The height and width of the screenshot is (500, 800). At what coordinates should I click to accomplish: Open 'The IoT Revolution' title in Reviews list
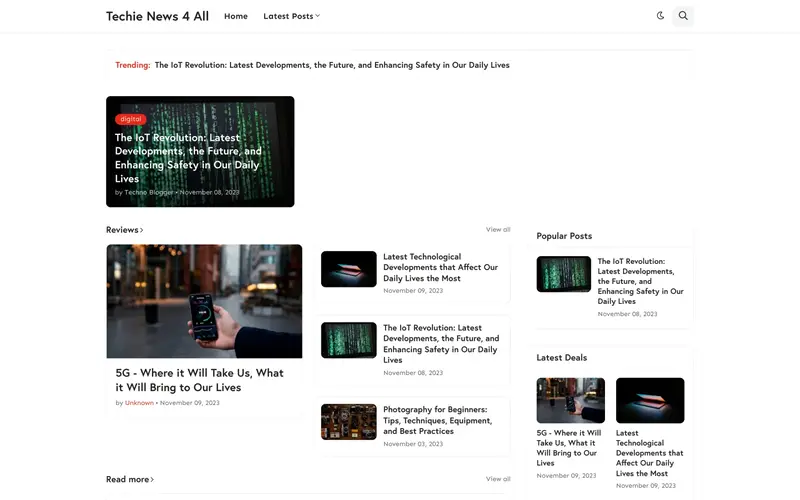click(x=441, y=344)
